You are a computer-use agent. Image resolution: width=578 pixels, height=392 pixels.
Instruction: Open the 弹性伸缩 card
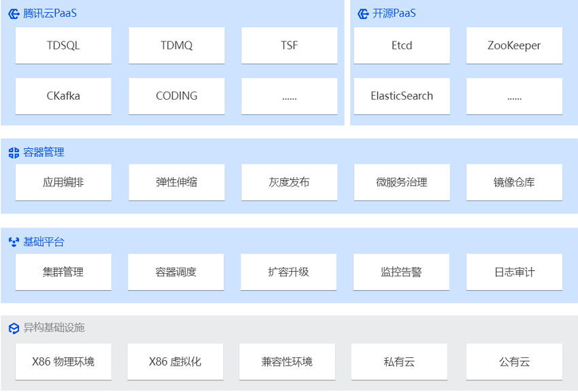pyautogui.click(x=177, y=182)
